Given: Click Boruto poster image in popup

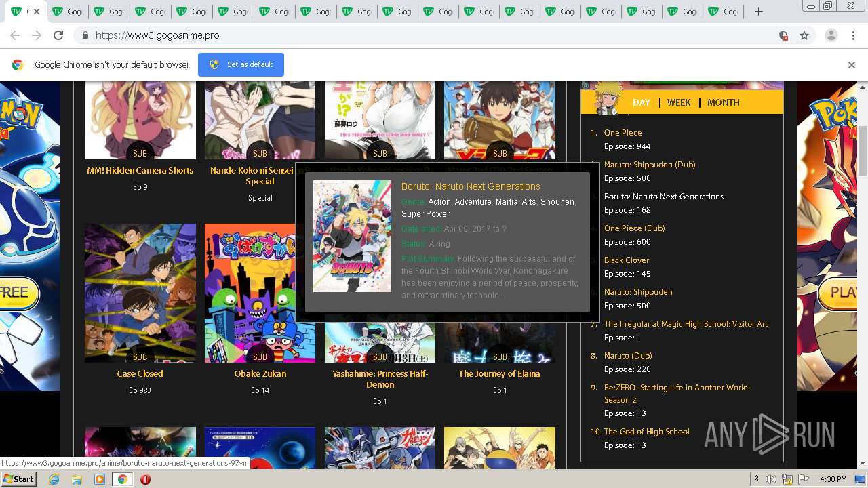Looking at the screenshot, I should pyautogui.click(x=352, y=236).
